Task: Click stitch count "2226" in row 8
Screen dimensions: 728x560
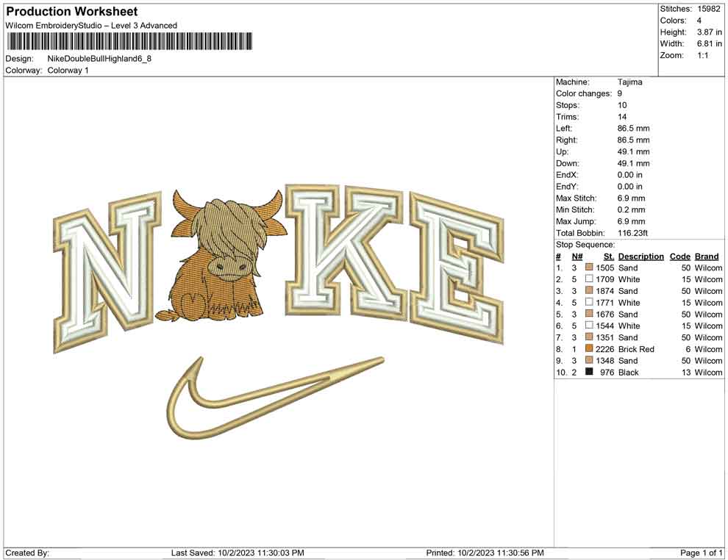Action: point(605,349)
